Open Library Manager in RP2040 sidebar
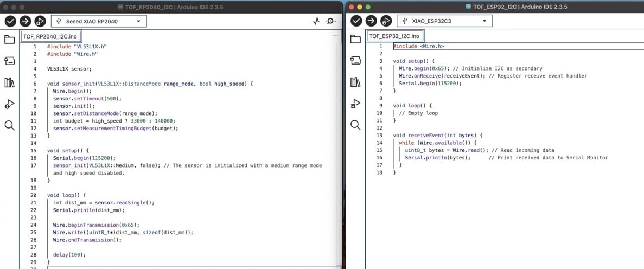 (9, 82)
